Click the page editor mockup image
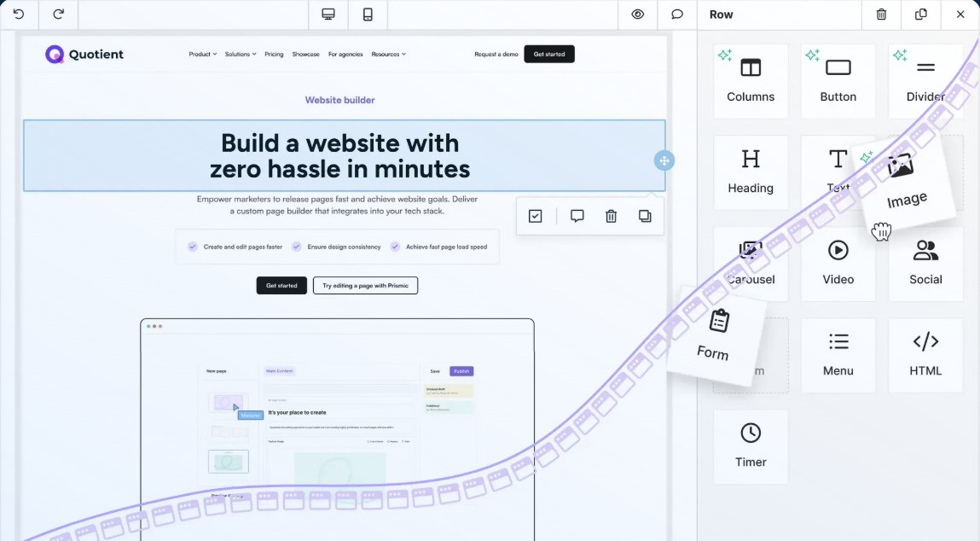Viewport: 980px width, 541px height. (338, 429)
